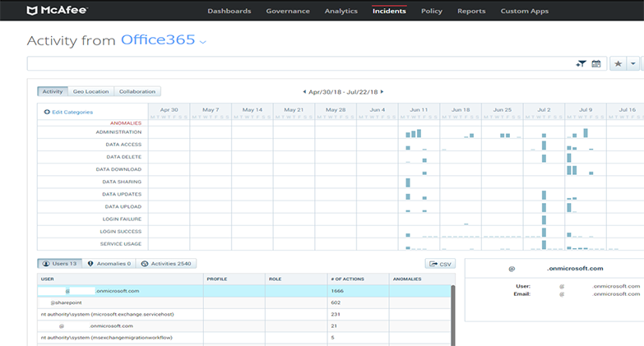Select the LOGIN SUCCESS category row
The image size is (644, 346).
(x=121, y=232)
